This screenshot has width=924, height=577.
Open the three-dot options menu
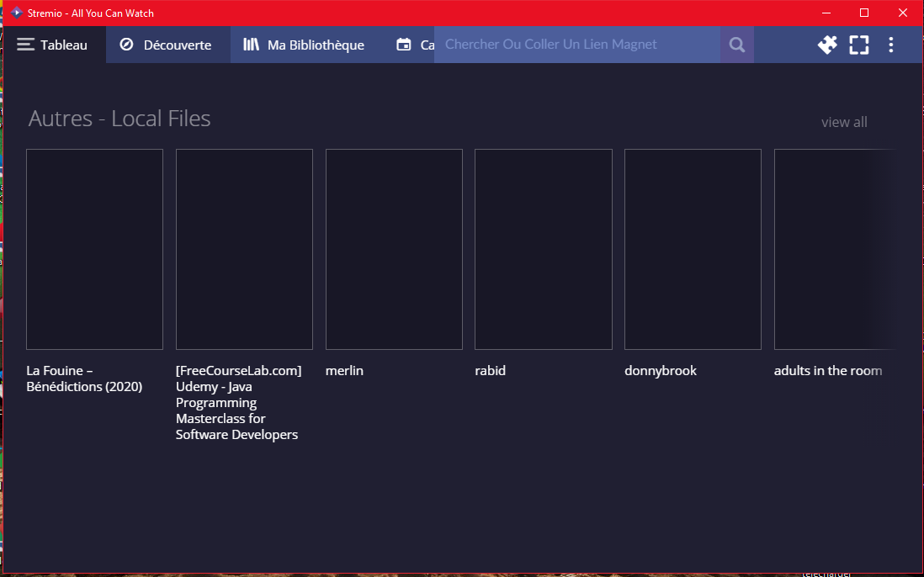pyautogui.click(x=891, y=45)
